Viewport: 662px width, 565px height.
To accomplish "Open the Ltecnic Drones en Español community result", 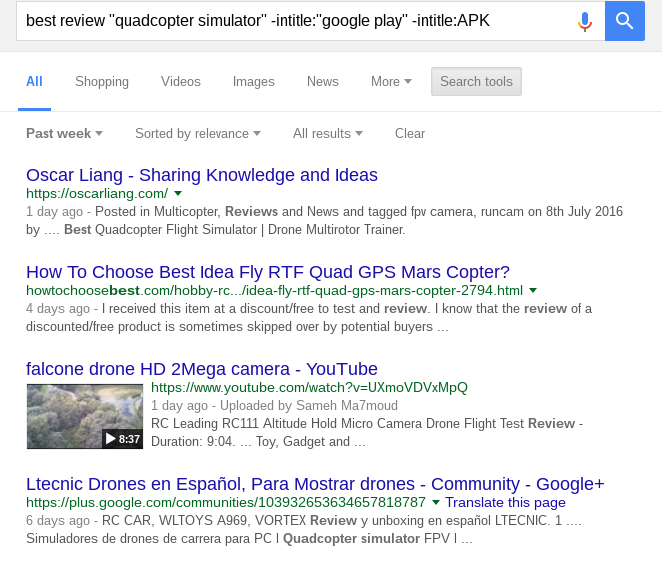I will [x=315, y=484].
